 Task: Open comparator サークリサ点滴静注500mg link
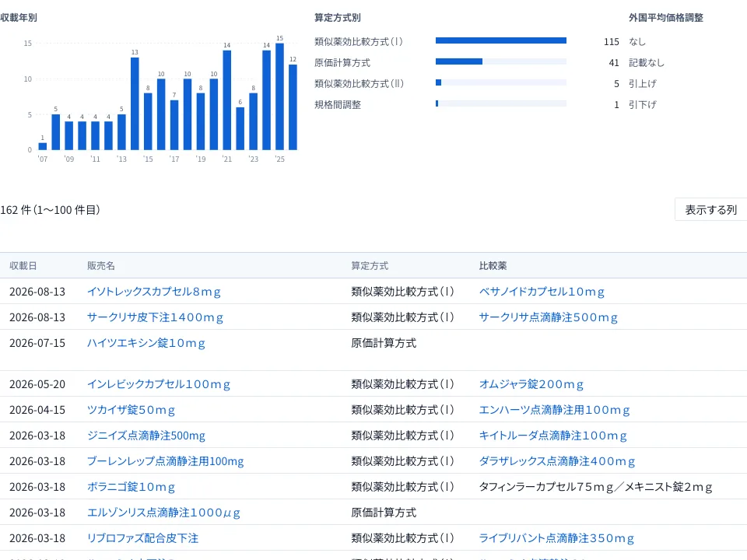pos(549,317)
